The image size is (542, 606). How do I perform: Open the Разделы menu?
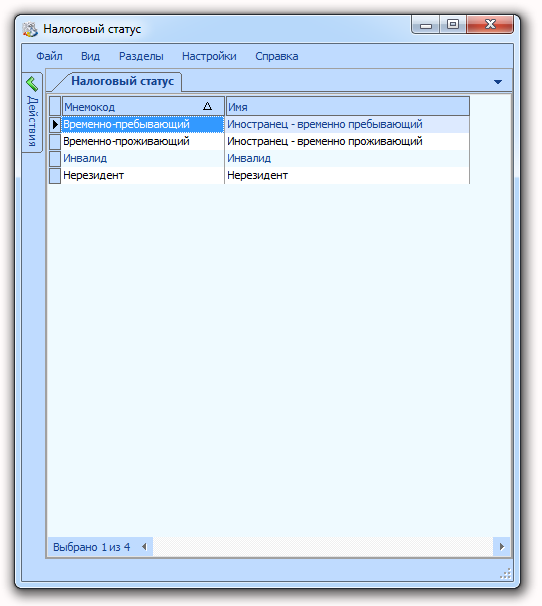141,56
